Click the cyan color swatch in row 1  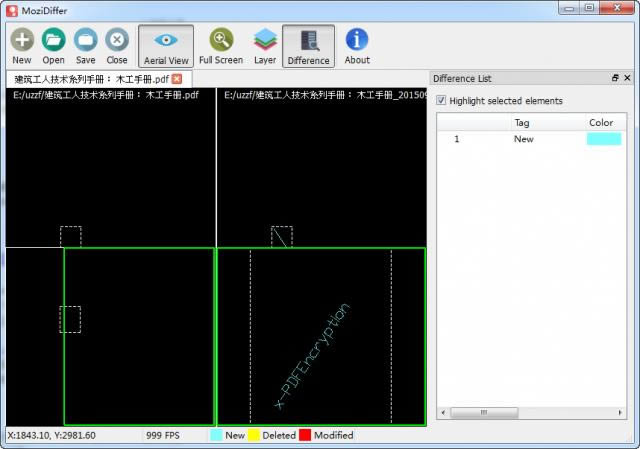click(604, 139)
